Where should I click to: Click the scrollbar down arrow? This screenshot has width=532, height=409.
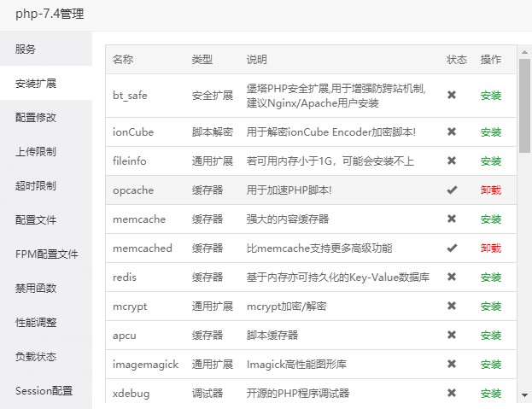(x=524, y=395)
